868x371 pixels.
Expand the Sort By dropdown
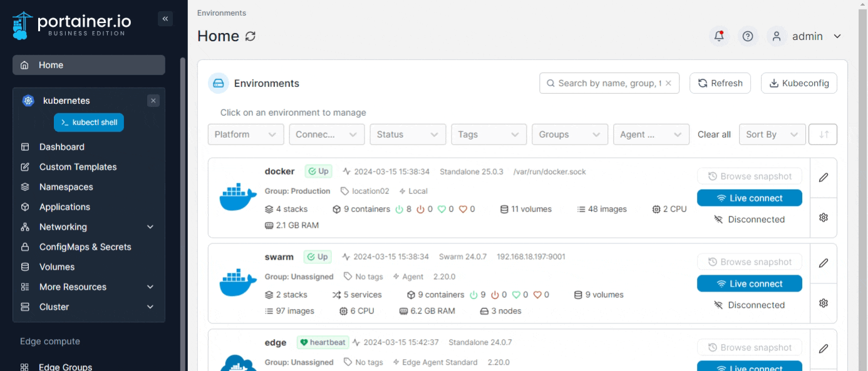[772, 135]
